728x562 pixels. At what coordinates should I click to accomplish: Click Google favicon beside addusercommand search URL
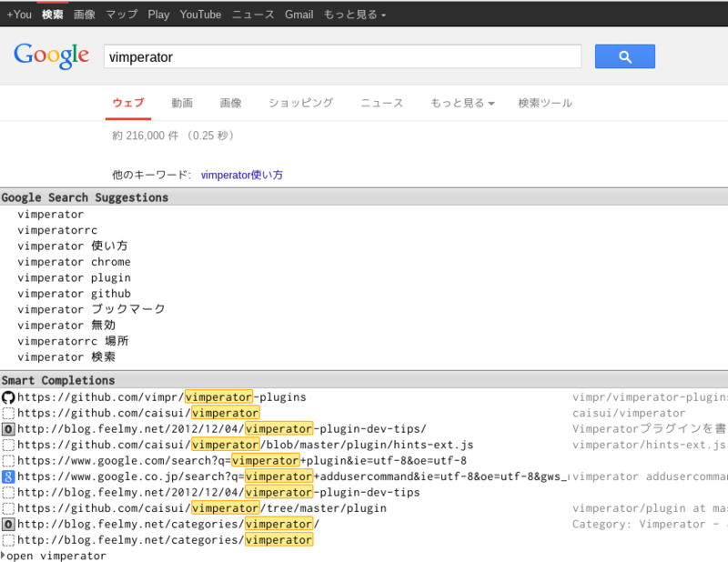point(8,477)
